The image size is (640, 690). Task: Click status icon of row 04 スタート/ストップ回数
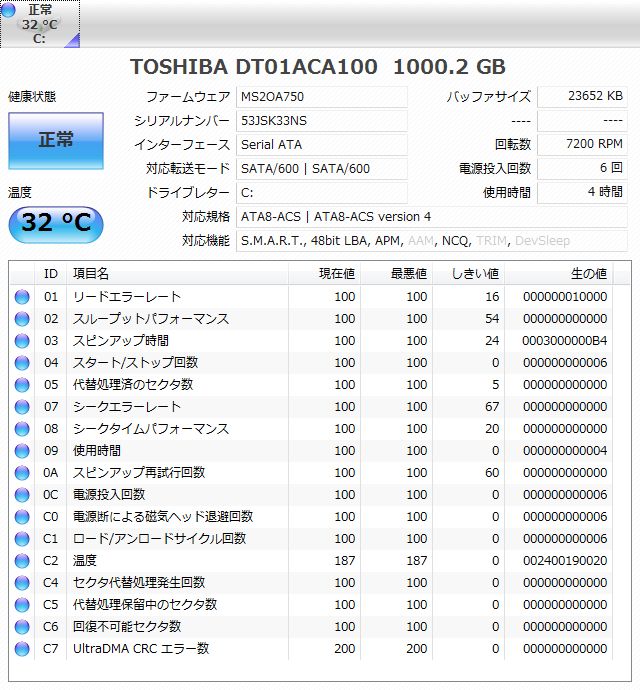(x=22, y=363)
